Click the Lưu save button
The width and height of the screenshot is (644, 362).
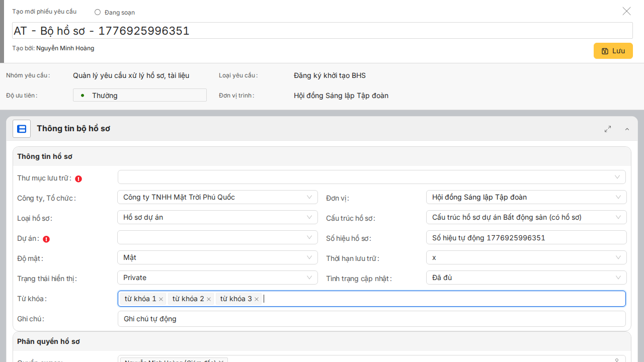tap(613, 51)
